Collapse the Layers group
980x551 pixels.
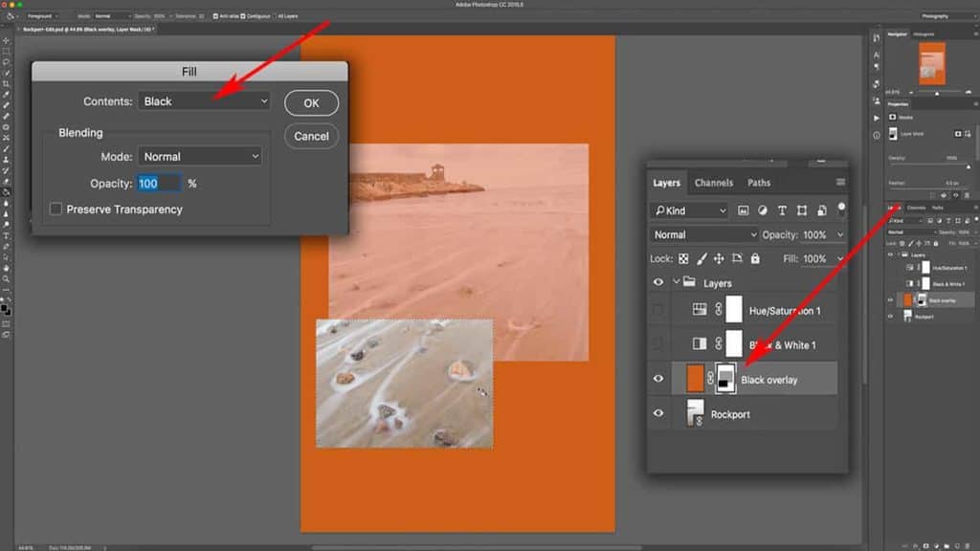tap(677, 281)
